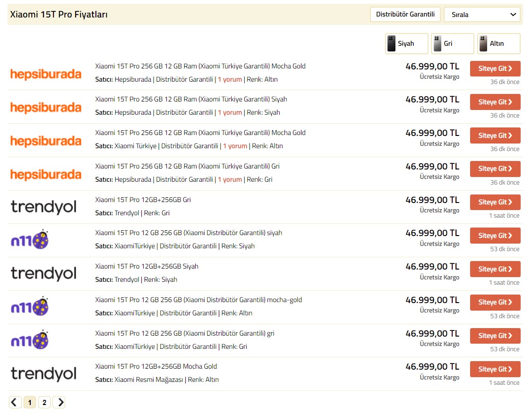The image size is (532, 414).
Task: Toggle the Distribütör Garantili filter
Action: click(405, 15)
